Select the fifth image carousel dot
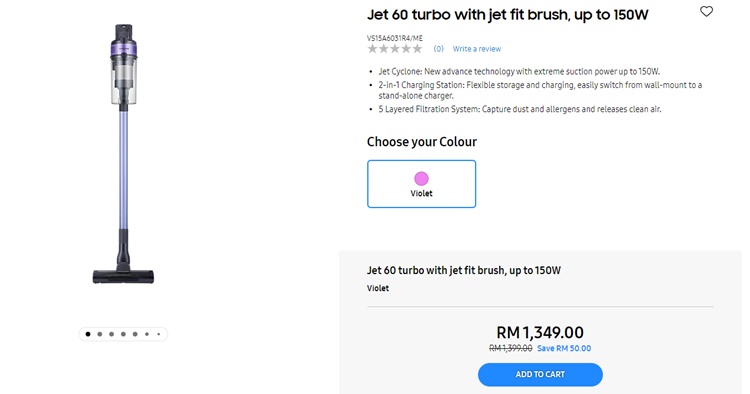The image size is (750, 394). pyautogui.click(x=135, y=334)
